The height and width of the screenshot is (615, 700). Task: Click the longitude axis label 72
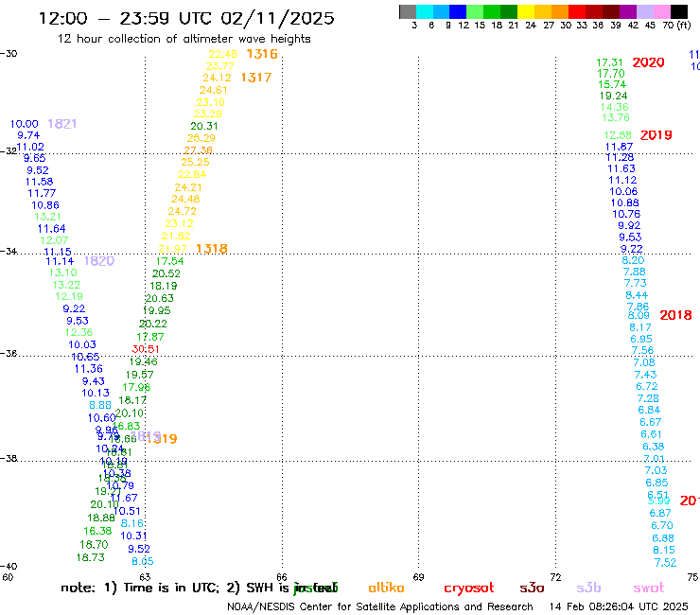coord(555,577)
